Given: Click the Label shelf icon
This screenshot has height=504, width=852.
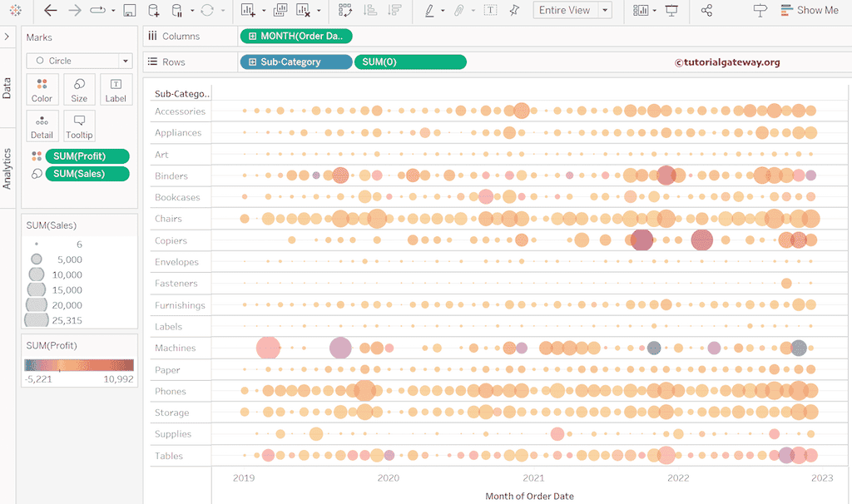Looking at the screenshot, I should click(116, 90).
